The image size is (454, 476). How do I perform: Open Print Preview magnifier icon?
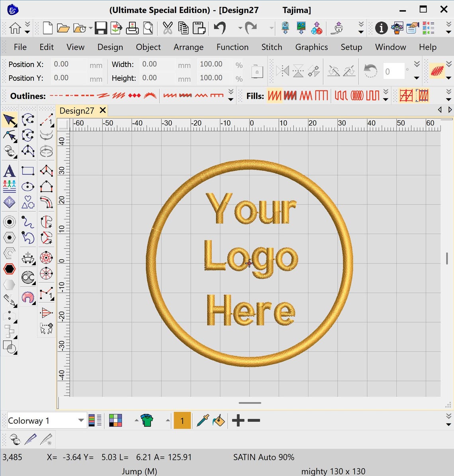click(x=148, y=28)
